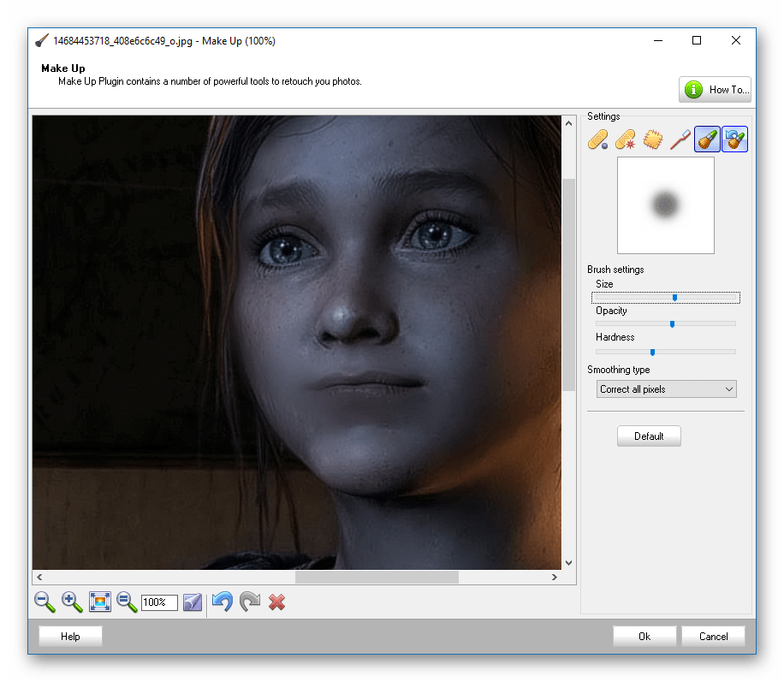The image size is (784, 682).
Task: Click the vertical scrollbar up arrow
Action: [x=568, y=123]
